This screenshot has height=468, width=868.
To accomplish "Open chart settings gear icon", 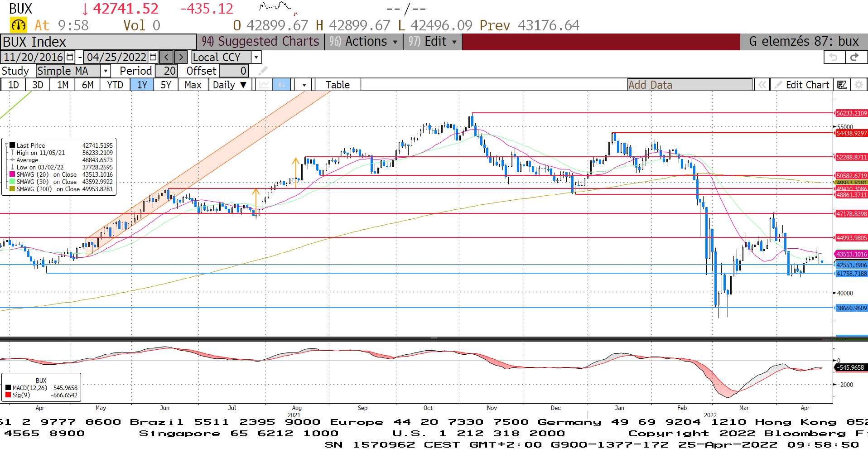I will tap(858, 85).
